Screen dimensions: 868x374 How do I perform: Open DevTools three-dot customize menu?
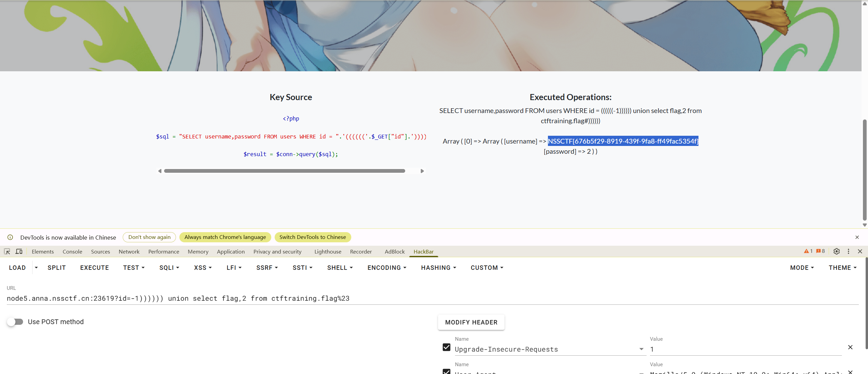[x=848, y=251]
